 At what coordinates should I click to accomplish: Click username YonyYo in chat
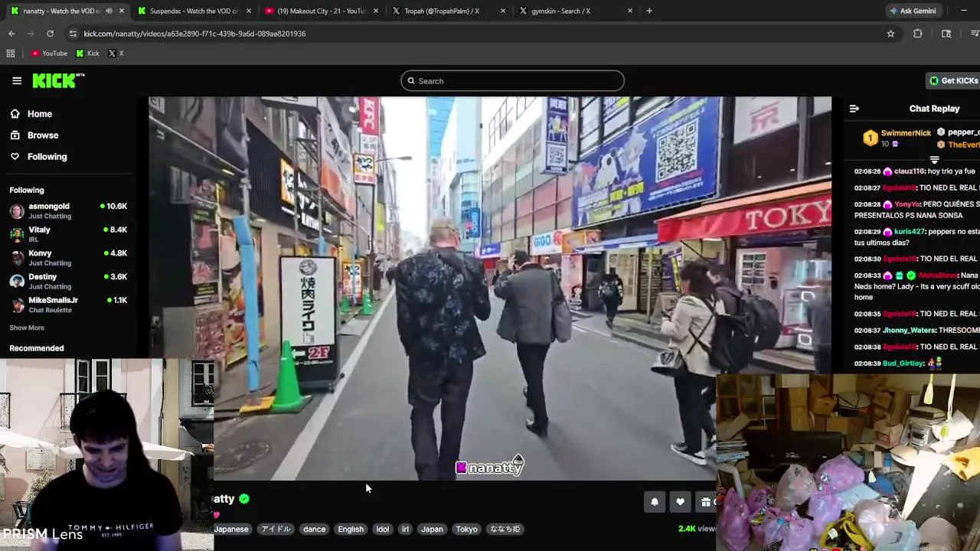906,204
